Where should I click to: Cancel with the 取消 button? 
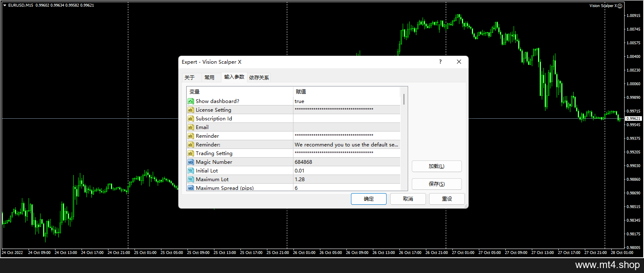tap(408, 199)
